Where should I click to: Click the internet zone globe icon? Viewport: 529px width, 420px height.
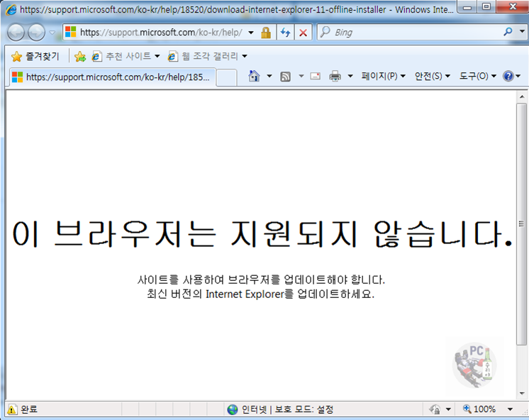(x=233, y=409)
